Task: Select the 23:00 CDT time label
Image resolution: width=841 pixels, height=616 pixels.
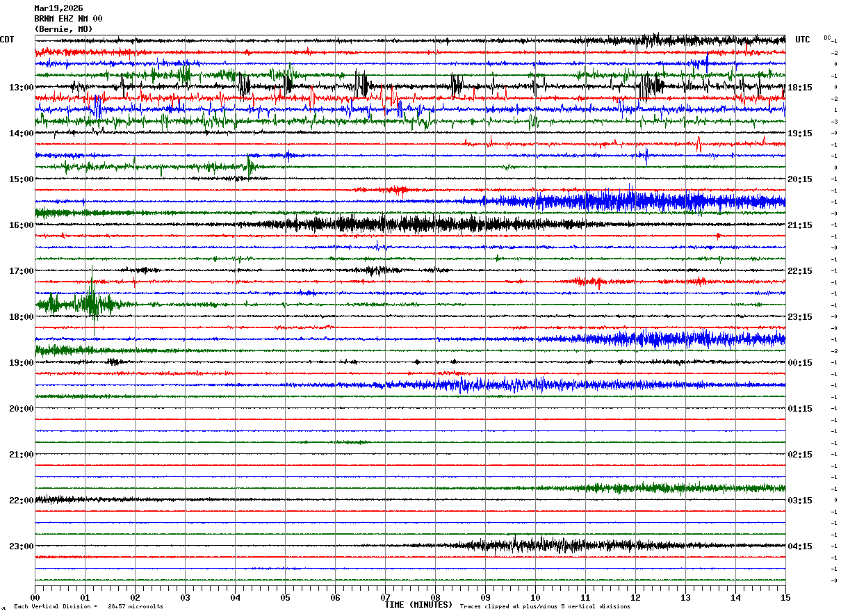Action: (21, 546)
